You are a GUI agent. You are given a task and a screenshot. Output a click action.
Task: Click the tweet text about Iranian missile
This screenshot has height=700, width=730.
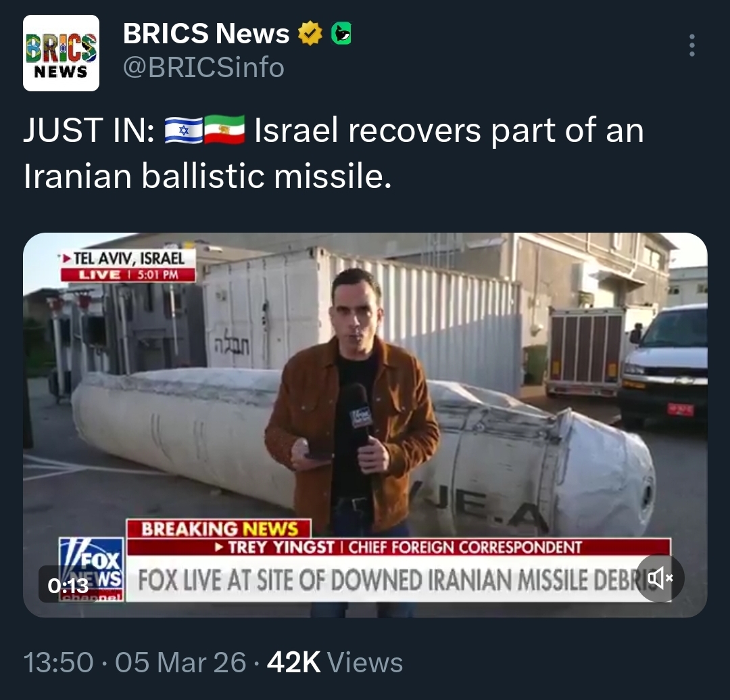click(333, 154)
